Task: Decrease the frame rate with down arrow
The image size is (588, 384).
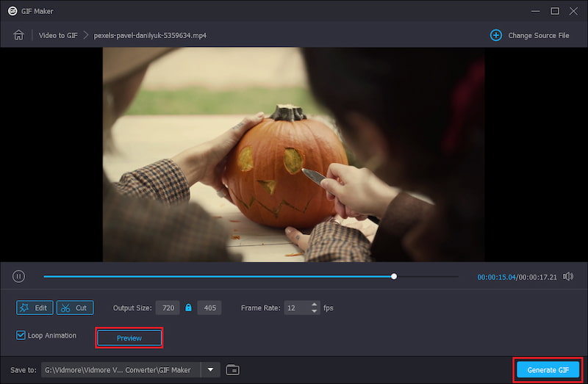Action: click(315, 311)
